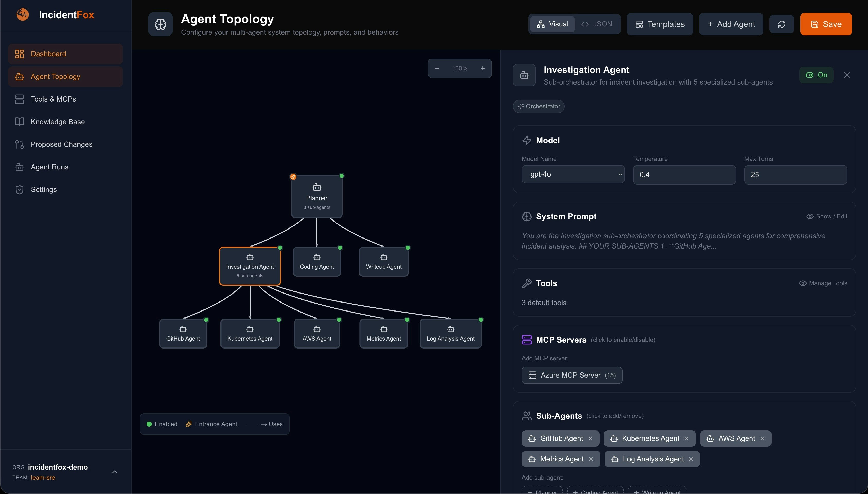The width and height of the screenshot is (868, 494).
Task: Enable the Azure MCP Server
Action: click(572, 375)
